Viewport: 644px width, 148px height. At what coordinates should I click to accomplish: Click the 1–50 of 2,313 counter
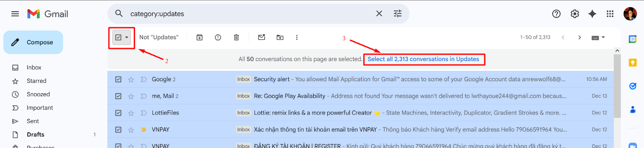coord(535,37)
